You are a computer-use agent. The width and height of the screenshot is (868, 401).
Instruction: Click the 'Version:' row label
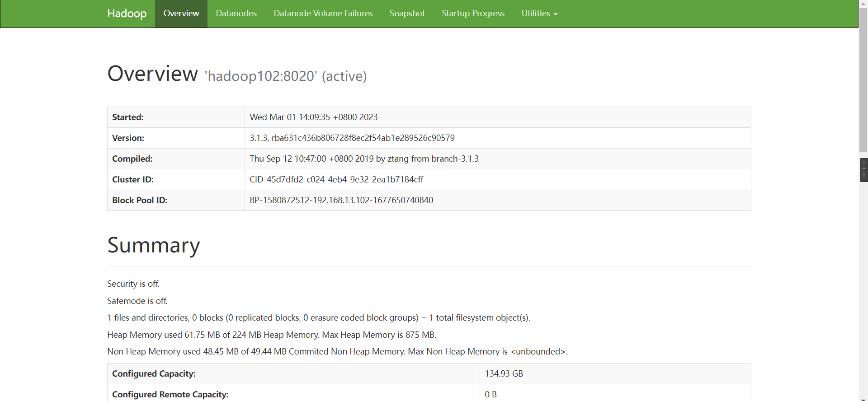[x=128, y=138]
